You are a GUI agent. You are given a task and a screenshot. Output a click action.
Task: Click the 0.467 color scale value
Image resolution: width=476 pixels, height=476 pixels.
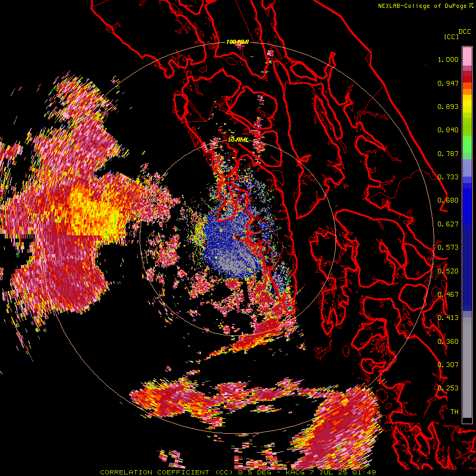point(448,295)
